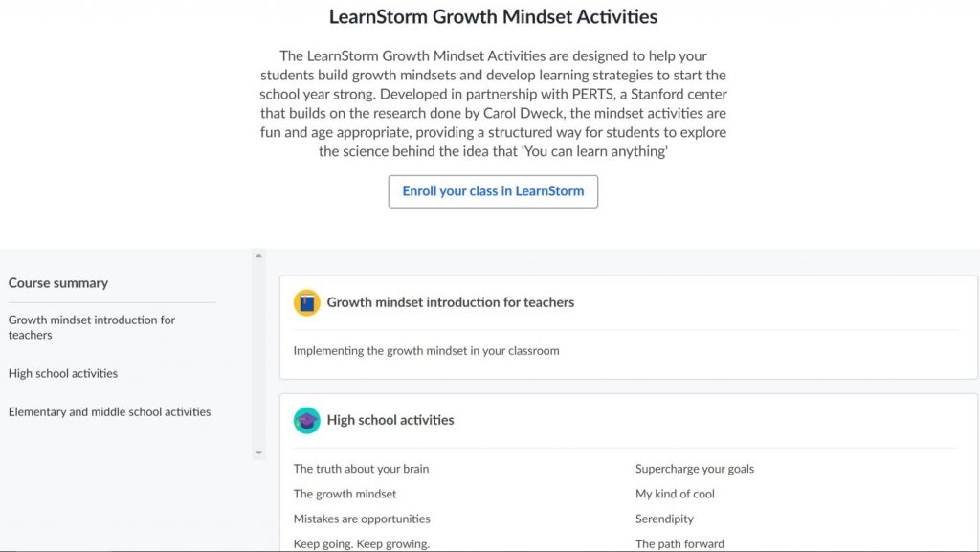Open The truth about your brain lesson
980x552 pixels.
(361, 469)
